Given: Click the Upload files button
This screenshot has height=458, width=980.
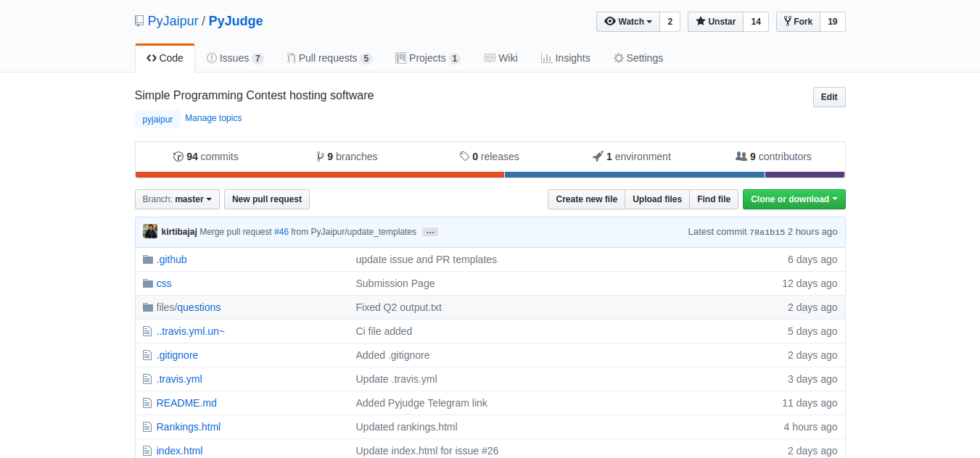Looking at the screenshot, I should (x=657, y=199).
